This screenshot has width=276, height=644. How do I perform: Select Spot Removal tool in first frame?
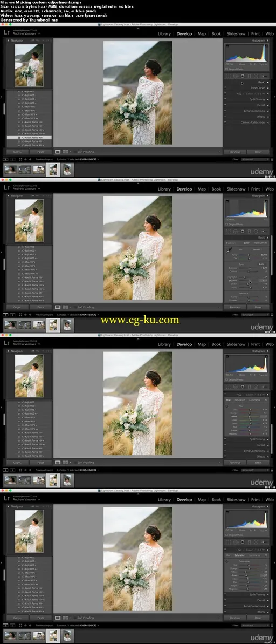click(x=236, y=76)
